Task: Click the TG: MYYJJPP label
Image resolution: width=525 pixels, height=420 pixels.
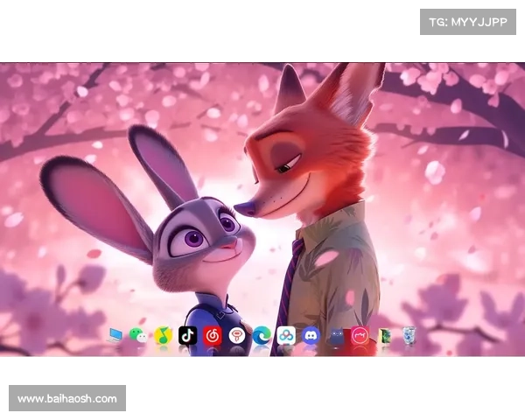Action: [468, 21]
